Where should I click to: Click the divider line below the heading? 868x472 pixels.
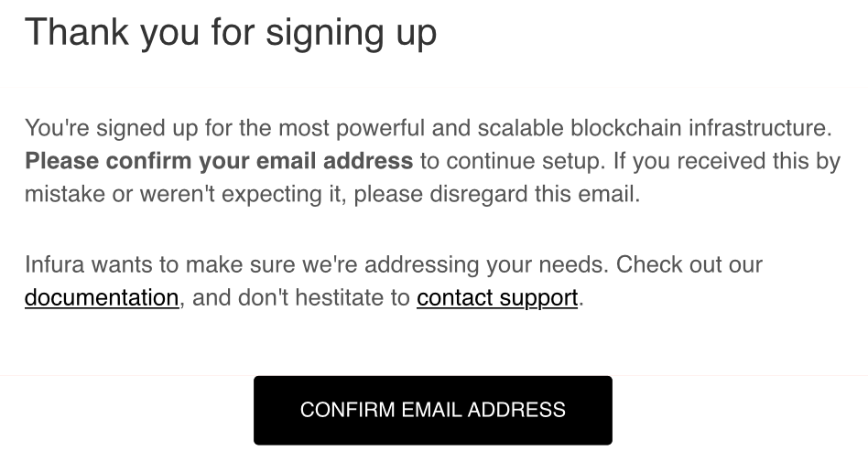434,87
